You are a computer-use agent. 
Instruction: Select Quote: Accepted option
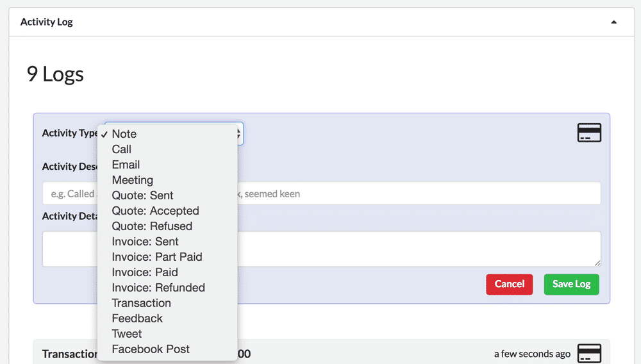pos(167,211)
